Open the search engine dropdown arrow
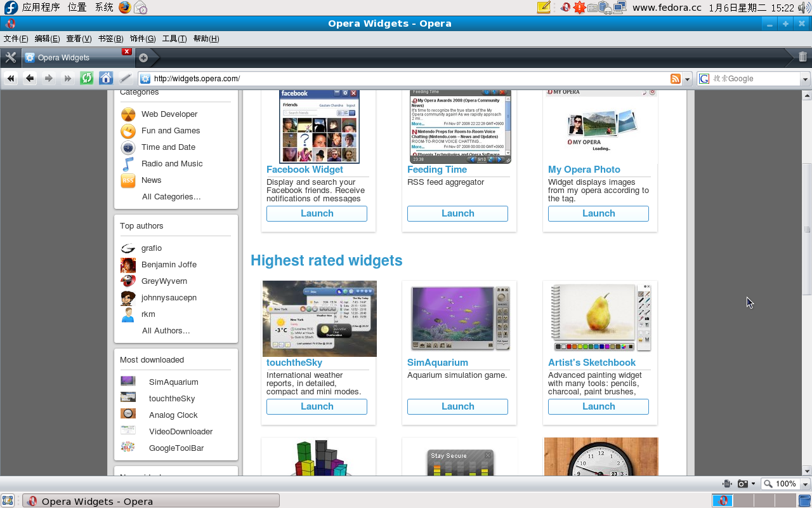This screenshot has height=508, width=812. pyautogui.click(x=805, y=79)
